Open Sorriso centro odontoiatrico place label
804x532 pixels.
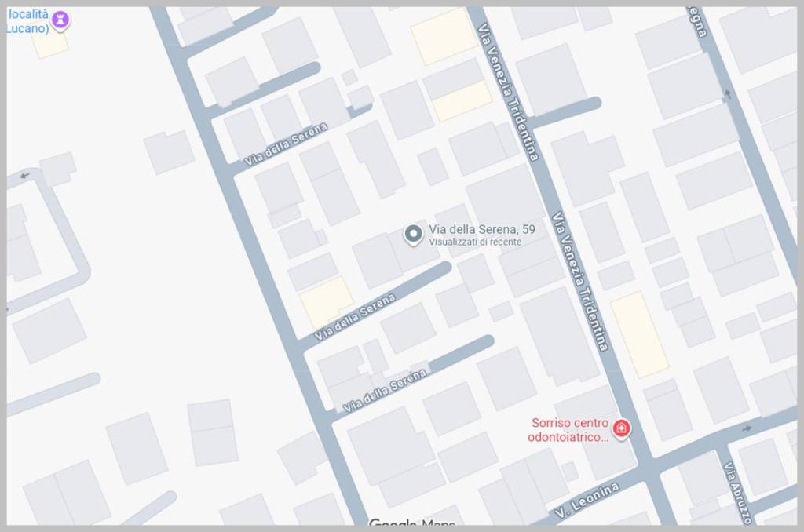[x=569, y=430]
